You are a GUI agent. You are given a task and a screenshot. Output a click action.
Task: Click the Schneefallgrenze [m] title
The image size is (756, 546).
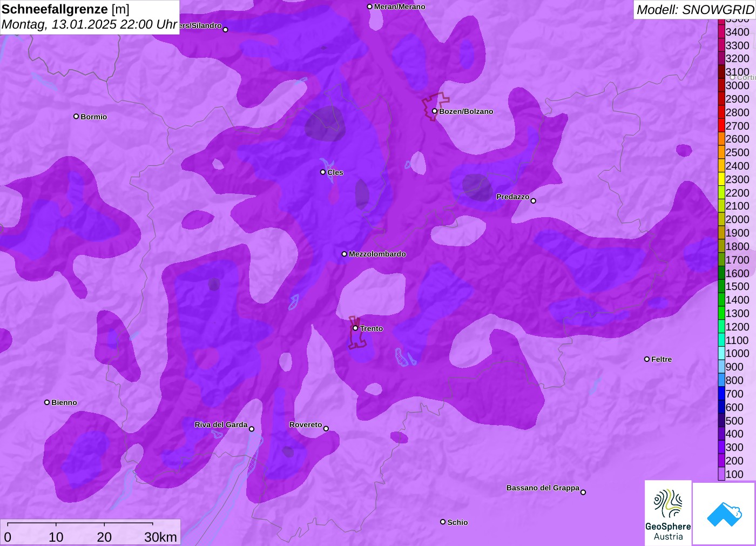point(65,9)
